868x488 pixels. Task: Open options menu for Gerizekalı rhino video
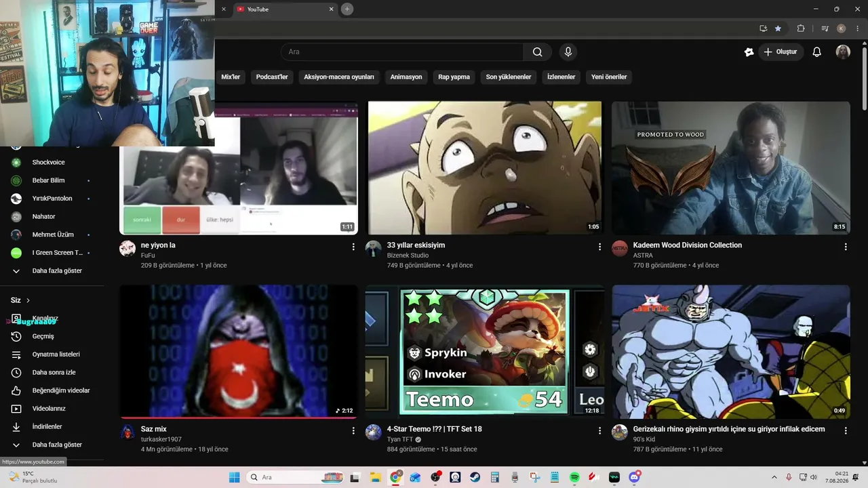[x=846, y=430]
